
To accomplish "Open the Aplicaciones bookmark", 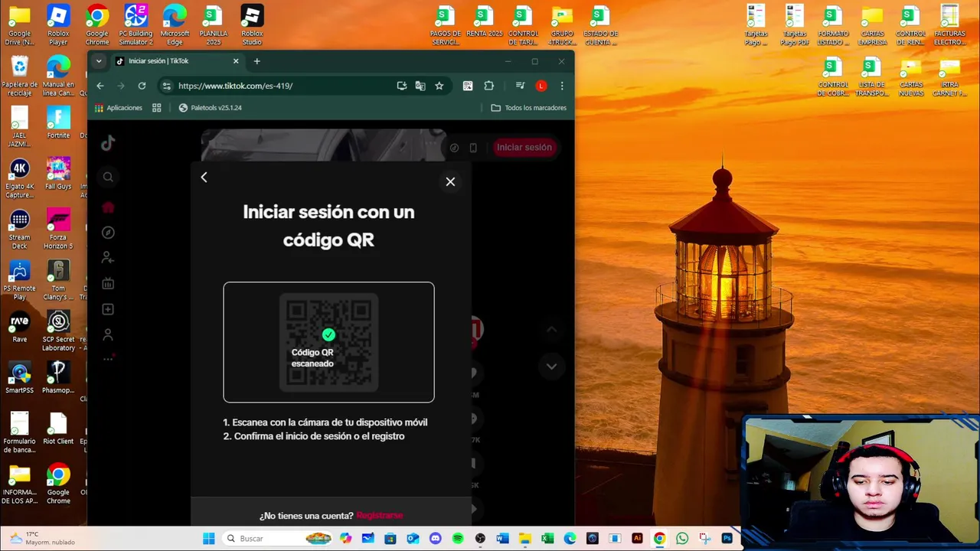I will click(119, 108).
